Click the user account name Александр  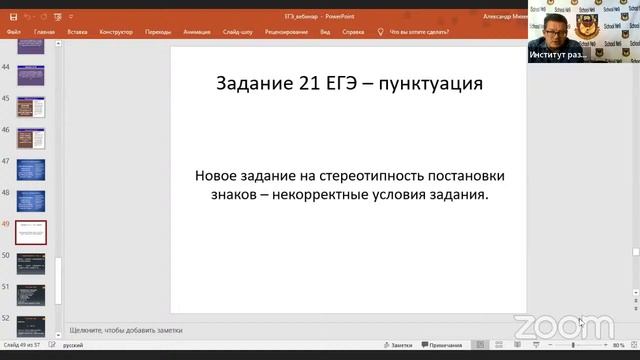pos(505,17)
